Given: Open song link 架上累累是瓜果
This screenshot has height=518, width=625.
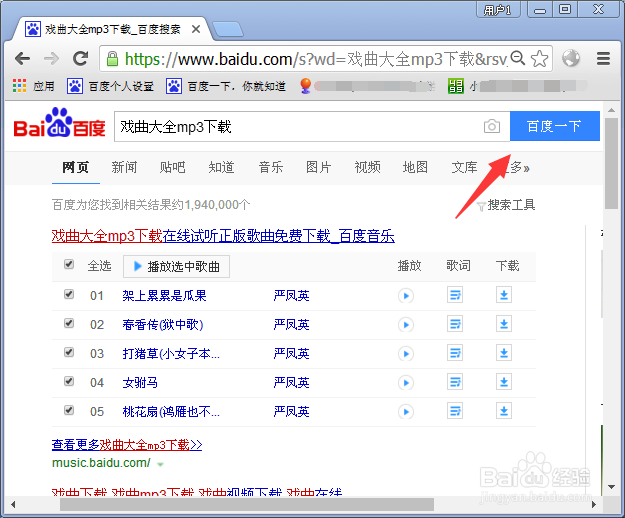Looking at the screenshot, I should [x=164, y=296].
